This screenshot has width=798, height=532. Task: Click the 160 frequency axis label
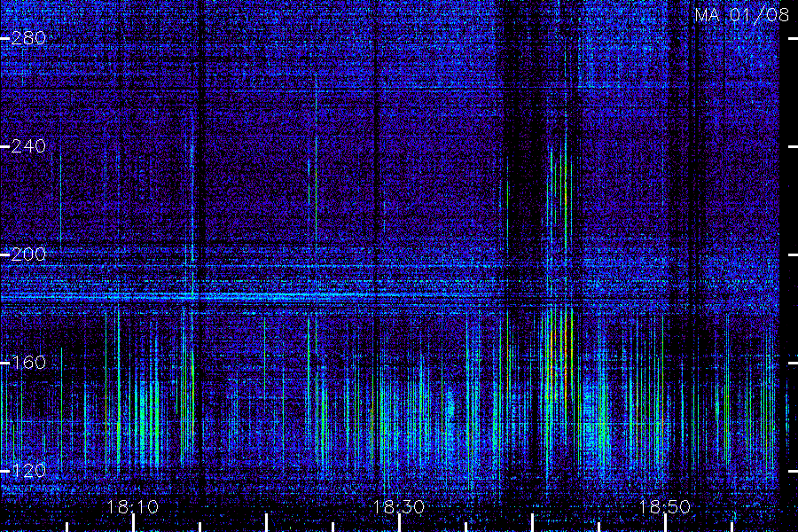pos(28,363)
